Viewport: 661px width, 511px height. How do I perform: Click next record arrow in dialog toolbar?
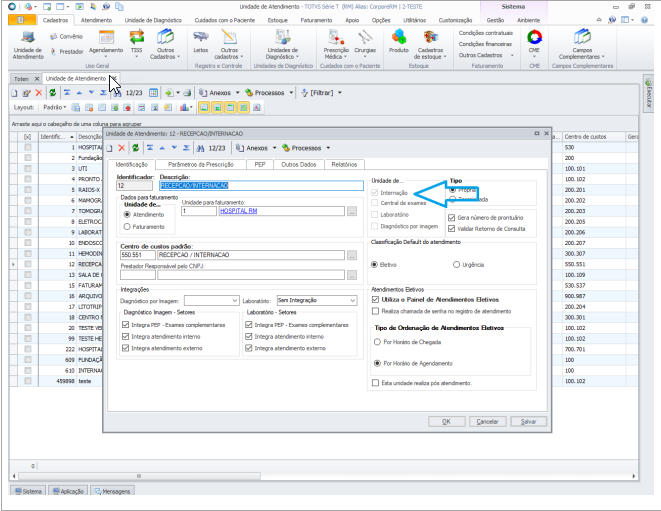pyautogui.click(x=175, y=148)
